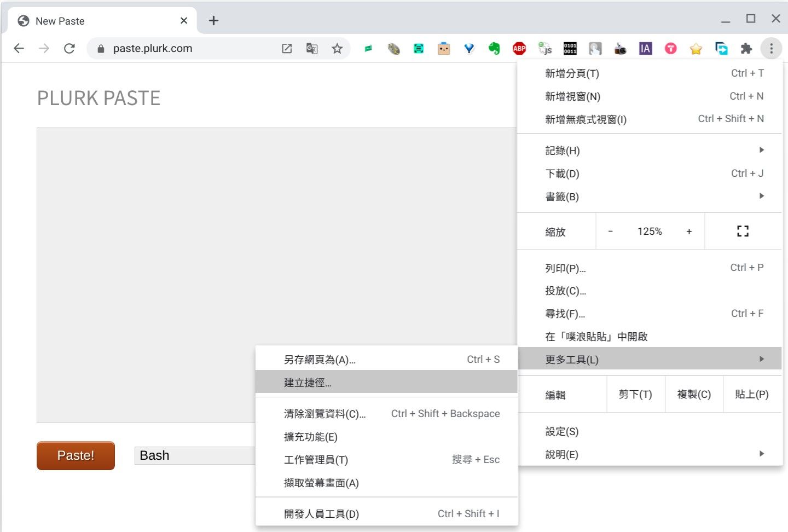Click the Google Translate icon in address bar
788x532 pixels.
pos(312,49)
